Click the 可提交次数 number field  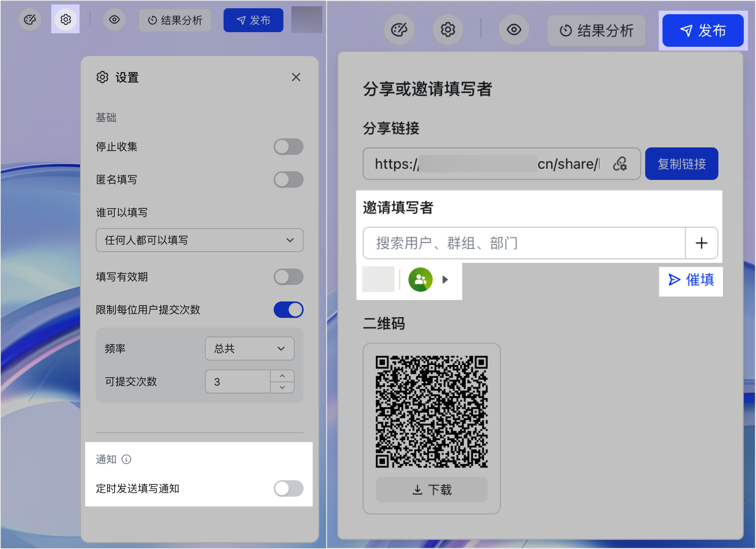pos(238,381)
